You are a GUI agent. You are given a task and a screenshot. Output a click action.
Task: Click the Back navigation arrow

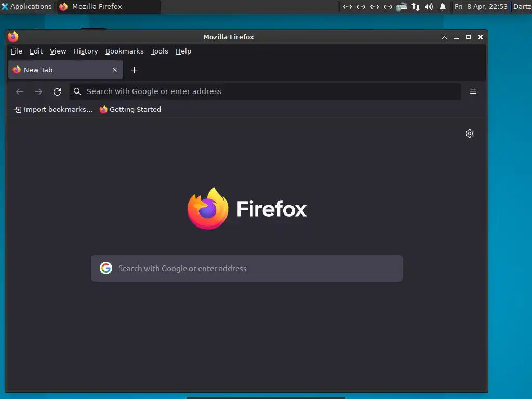pos(20,91)
